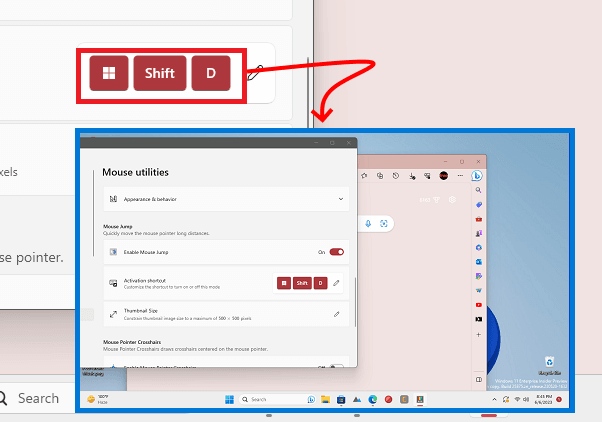Click the preview settings window scrollbar
This screenshot has width=602, height=422.
tap(355, 302)
